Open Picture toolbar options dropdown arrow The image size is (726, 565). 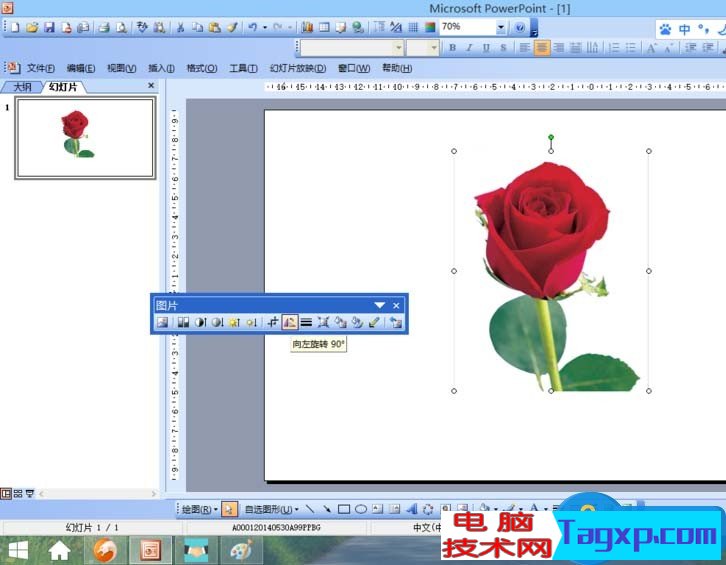coord(379,305)
